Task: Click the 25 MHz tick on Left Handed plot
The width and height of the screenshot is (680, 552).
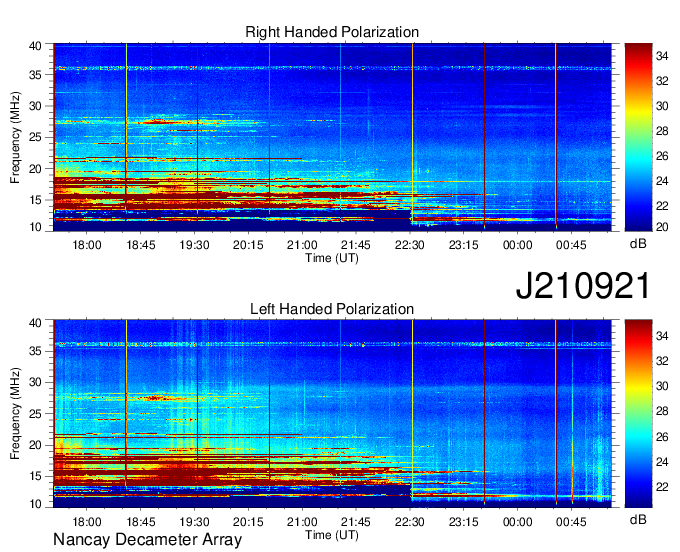Action: tap(35, 414)
